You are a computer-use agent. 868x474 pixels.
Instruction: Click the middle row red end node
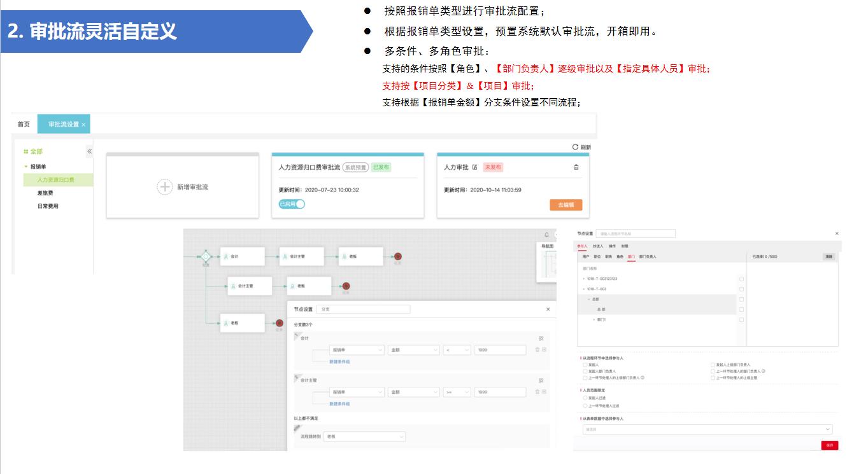tap(346, 286)
